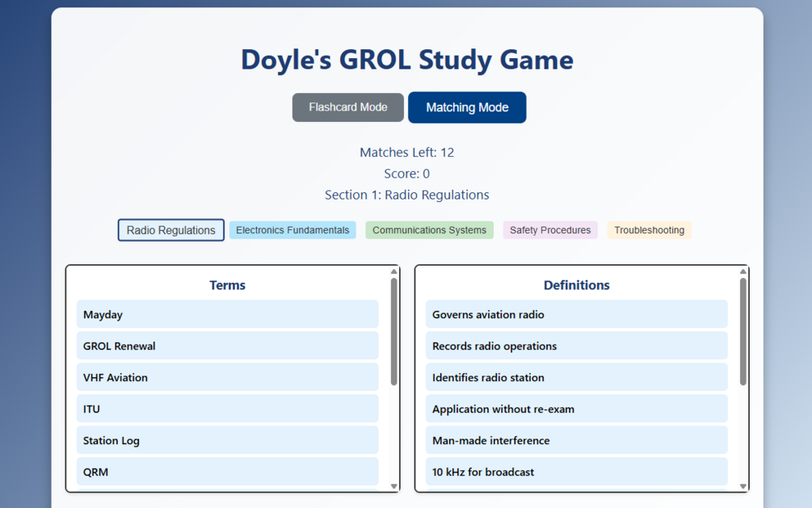Click the 'Terms' column heading
The width and height of the screenshot is (812, 508).
tap(227, 285)
